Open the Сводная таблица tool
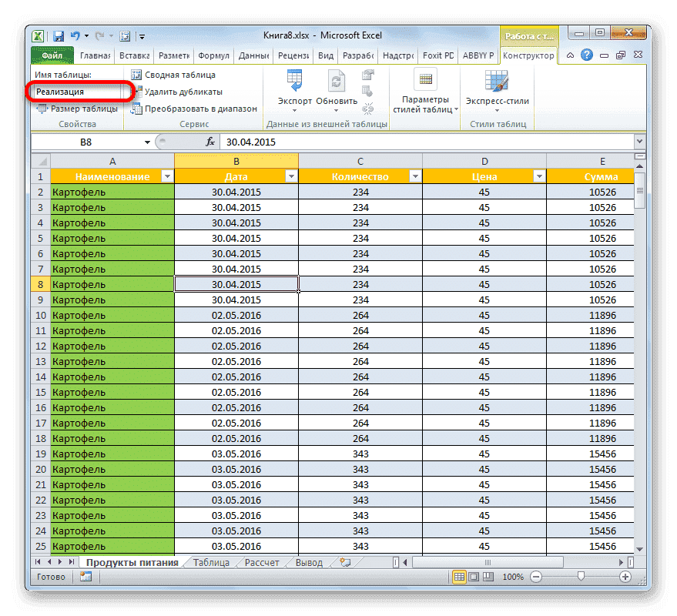Screen dimensions: 677x616 tap(176, 75)
